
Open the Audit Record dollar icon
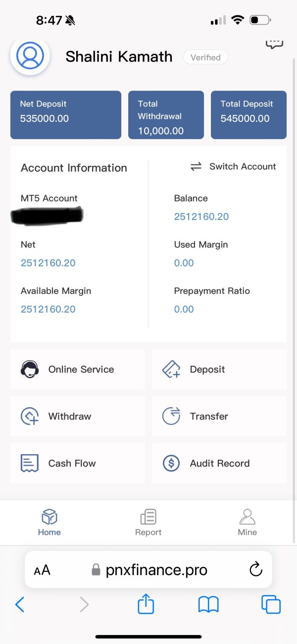click(171, 463)
